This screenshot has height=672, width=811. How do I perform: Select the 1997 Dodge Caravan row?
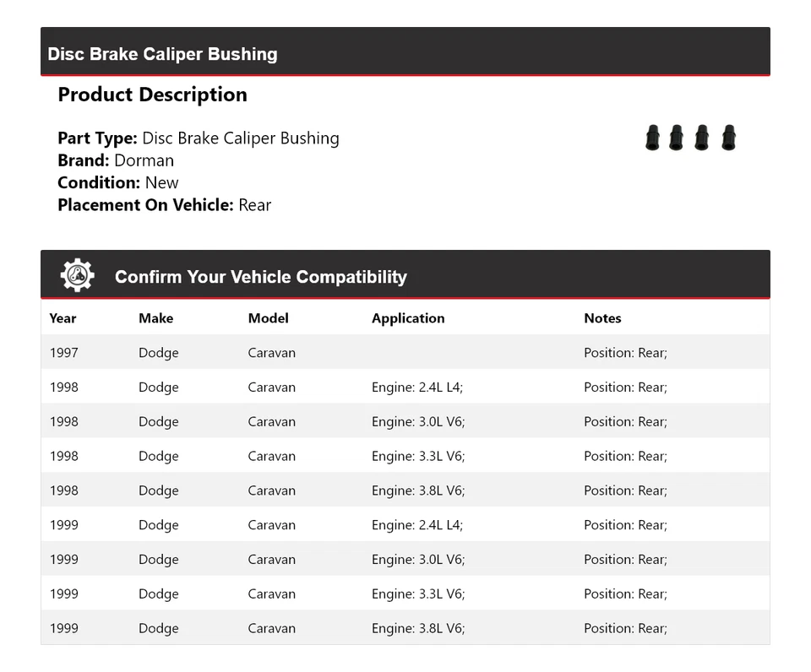tap(270, 353)
